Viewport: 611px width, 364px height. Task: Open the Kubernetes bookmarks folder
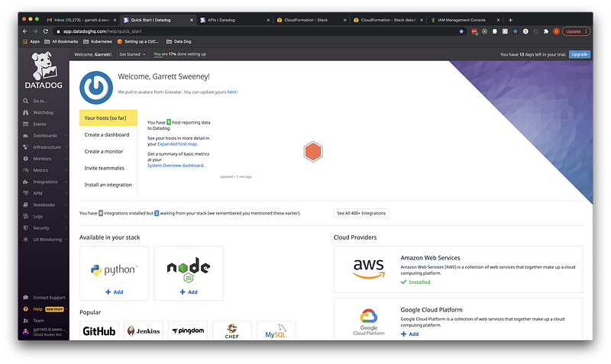98,42
